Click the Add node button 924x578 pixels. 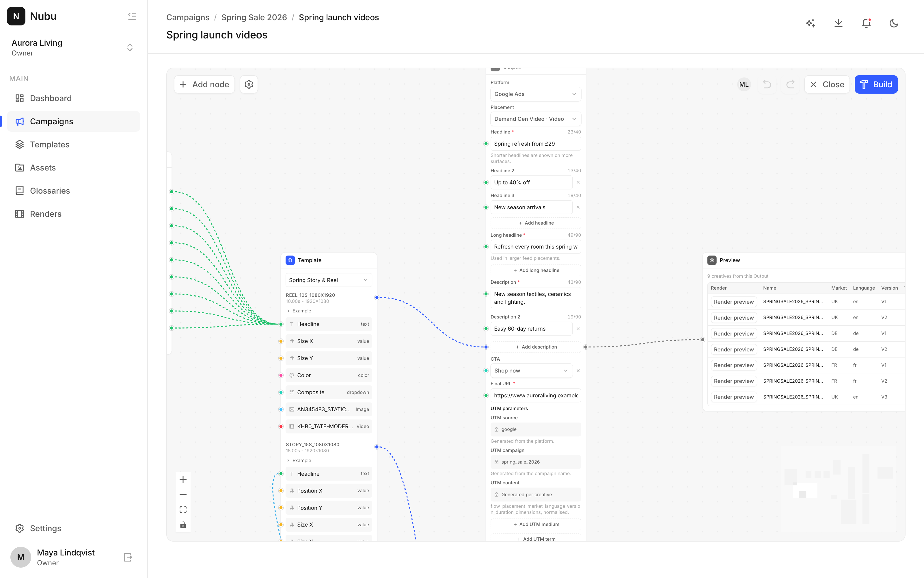(204, 84)
